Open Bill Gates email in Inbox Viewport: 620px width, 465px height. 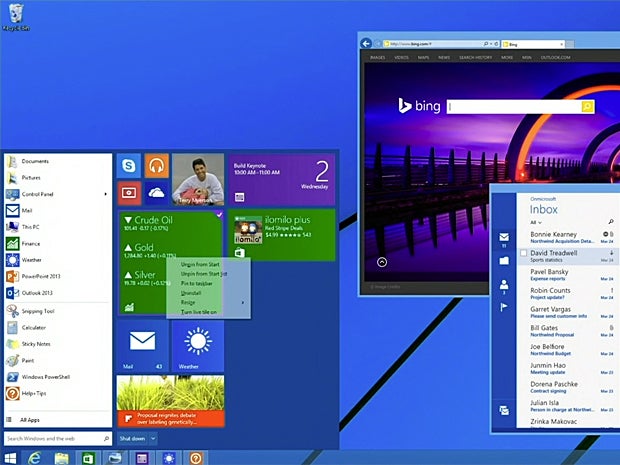click(569, 331)
